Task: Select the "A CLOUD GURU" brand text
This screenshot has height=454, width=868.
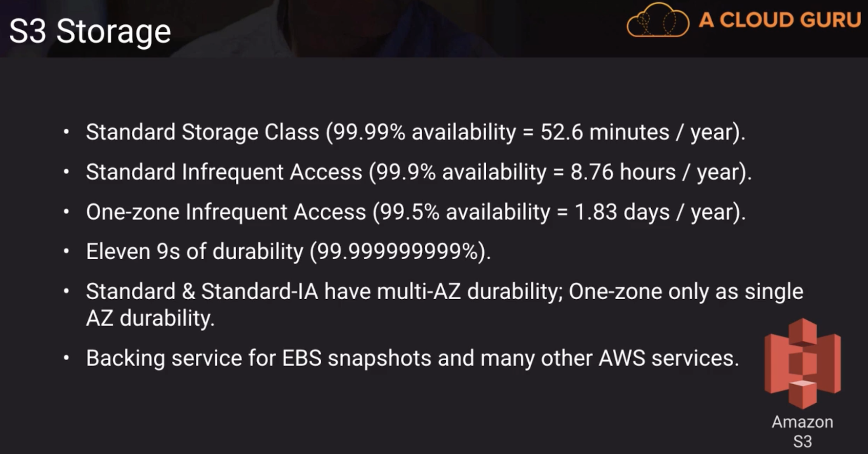Action: point(779,21)
